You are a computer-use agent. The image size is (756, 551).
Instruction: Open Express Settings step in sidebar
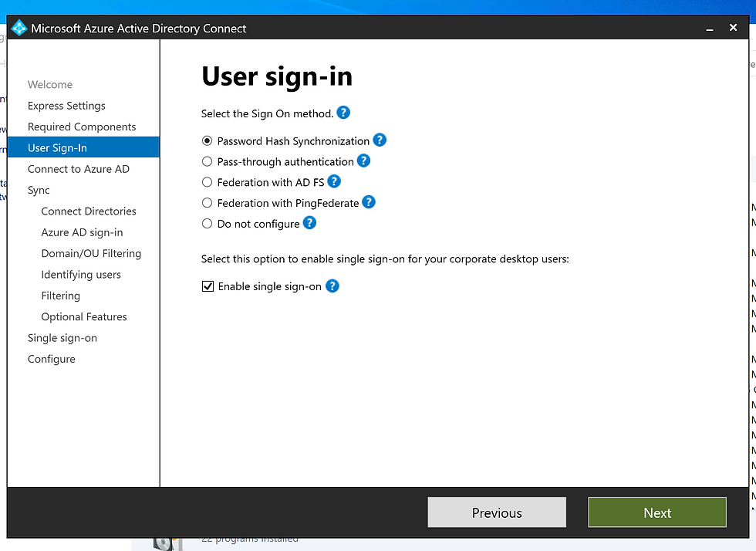click(x=66, y=106)
